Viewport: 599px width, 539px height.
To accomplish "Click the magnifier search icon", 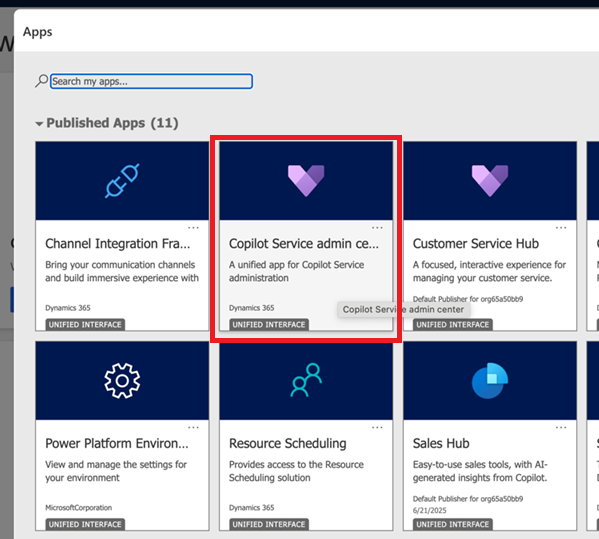I will [41, 81].
